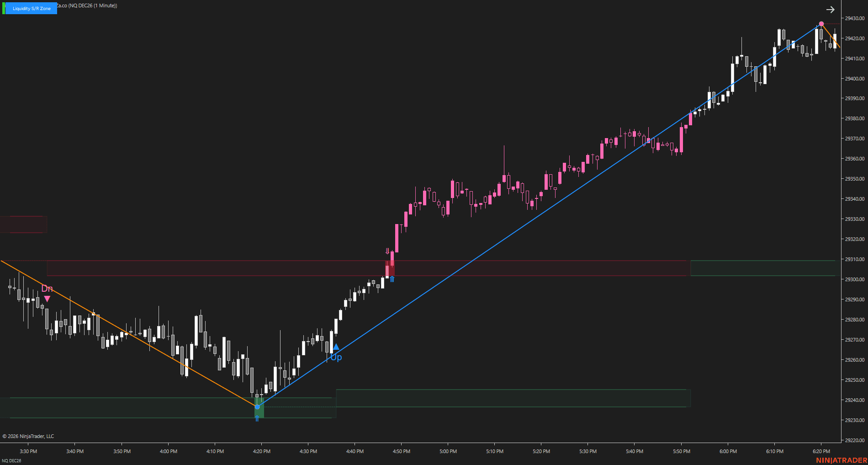Click the dark green highlighted support candle zone
The image size is (868, 465).
[259, 408]
